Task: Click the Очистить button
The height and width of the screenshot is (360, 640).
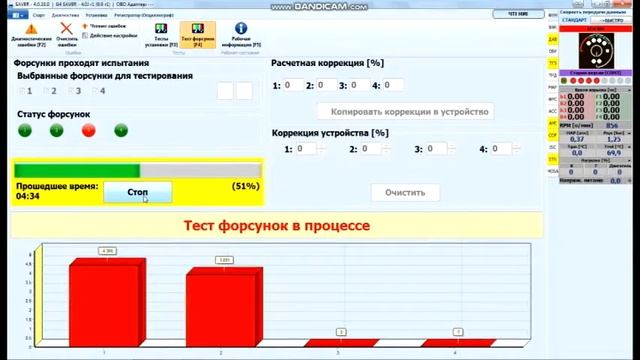Action: [x=405, y=192]
